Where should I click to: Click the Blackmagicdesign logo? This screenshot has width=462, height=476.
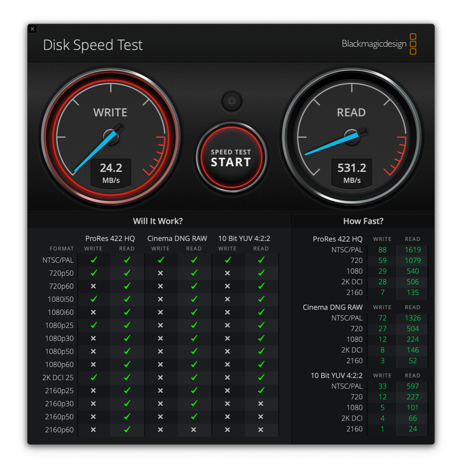pos(379,44)
